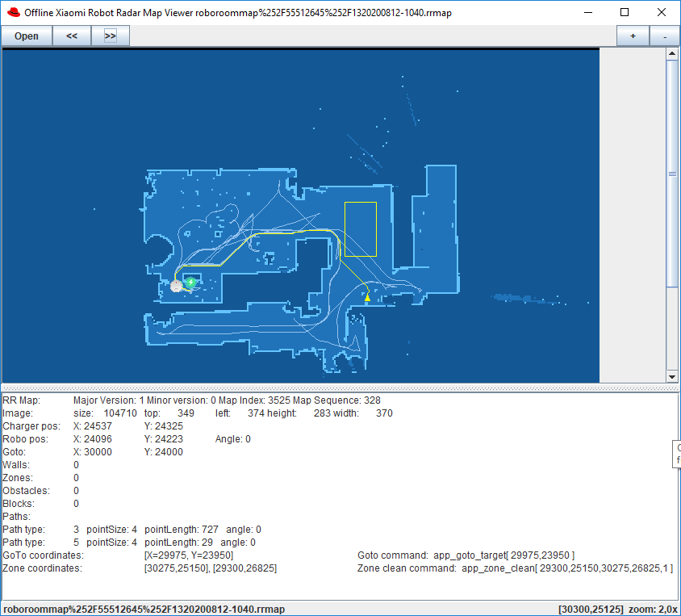Screen dimensions: 681x616
Task: Click the red hat application icon in title bar
Action: click(x=13, y=13)
